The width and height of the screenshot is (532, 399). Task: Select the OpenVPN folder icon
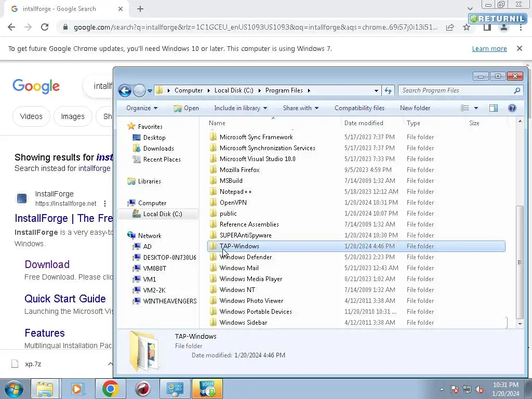click(x=213, y=202)
